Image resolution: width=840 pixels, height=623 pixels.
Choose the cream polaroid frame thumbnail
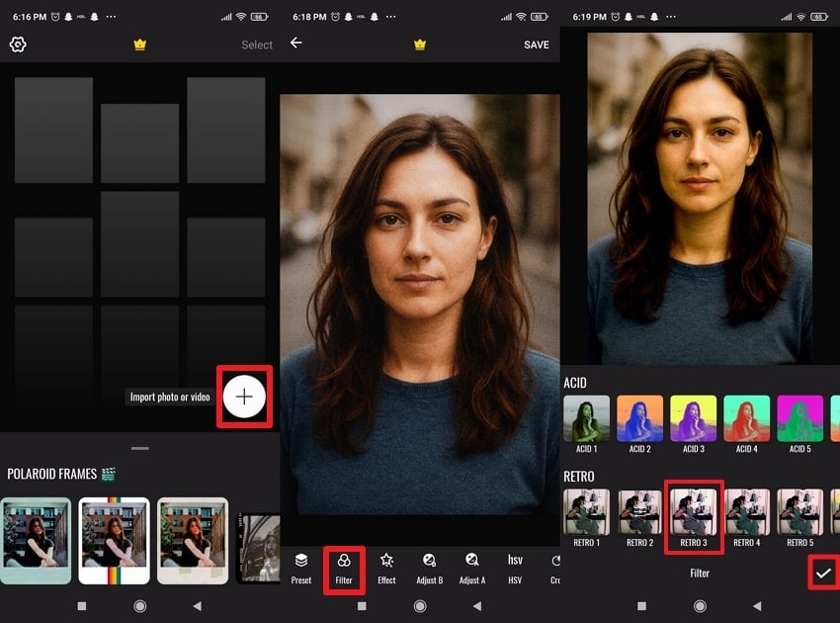coord(193,541)
